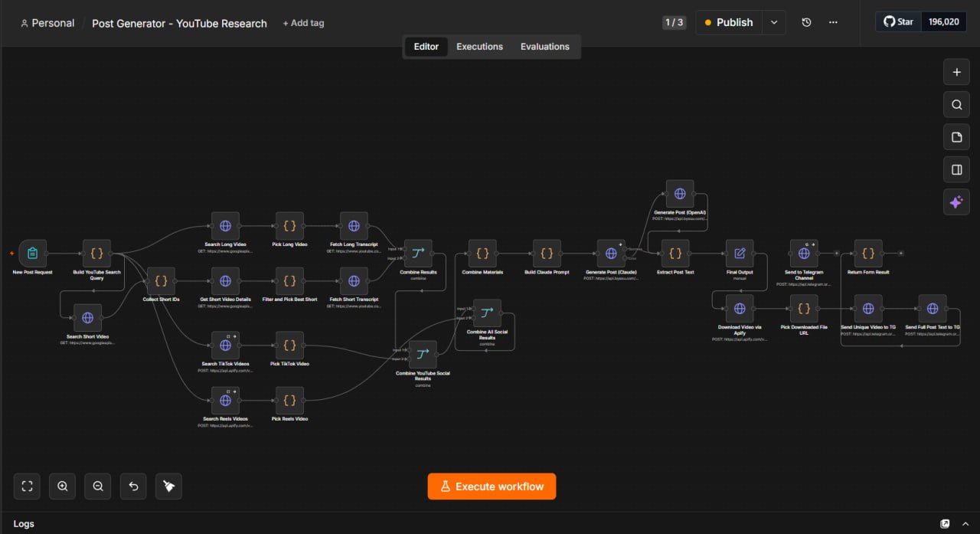980x534 pixels.
Task: Click the Logs label
Action: coord(24,524)
